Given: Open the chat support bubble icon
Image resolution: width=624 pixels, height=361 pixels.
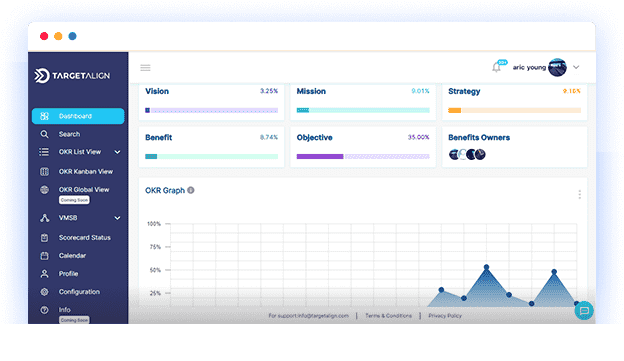Looking at the screenshot, I should (x=584, y=310).
